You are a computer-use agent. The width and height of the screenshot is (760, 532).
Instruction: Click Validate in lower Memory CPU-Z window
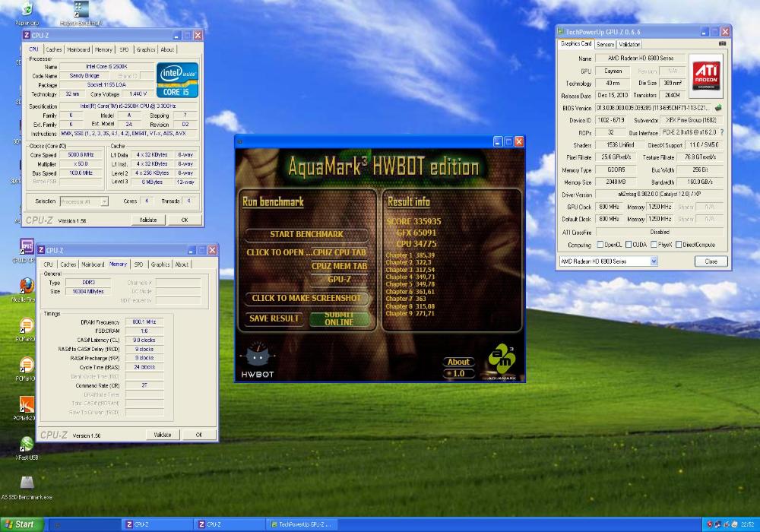[x=163, y=435]
